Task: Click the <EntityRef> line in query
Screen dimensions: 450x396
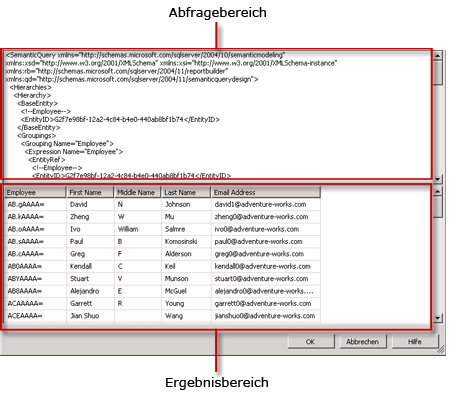Action: (x=47, y=160)
